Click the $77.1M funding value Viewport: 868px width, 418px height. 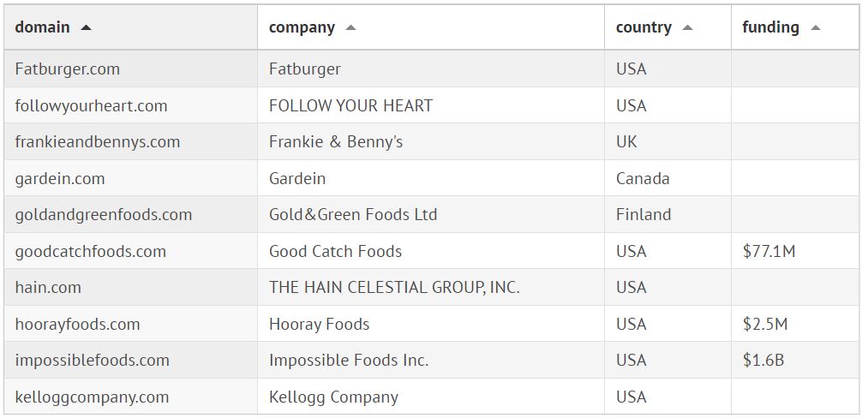pyautogui.click(x=769, y=251)
